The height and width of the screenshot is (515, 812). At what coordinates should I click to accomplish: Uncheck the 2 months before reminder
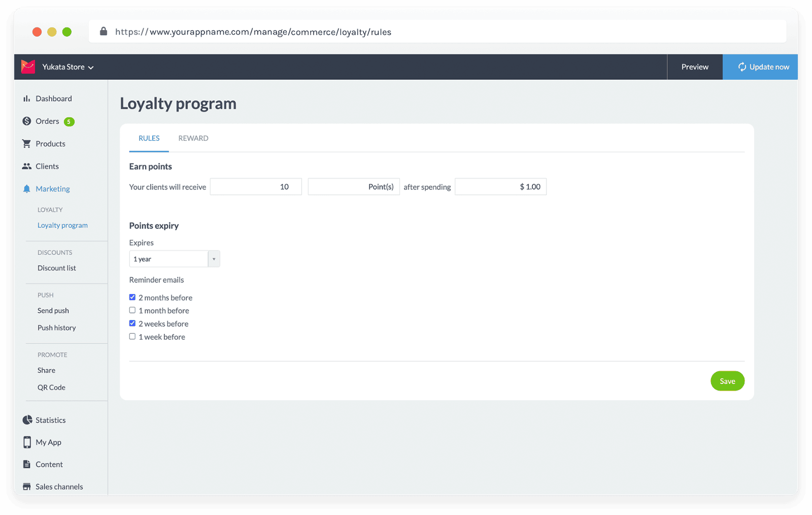pyautogui.click(x=132, y=297)
